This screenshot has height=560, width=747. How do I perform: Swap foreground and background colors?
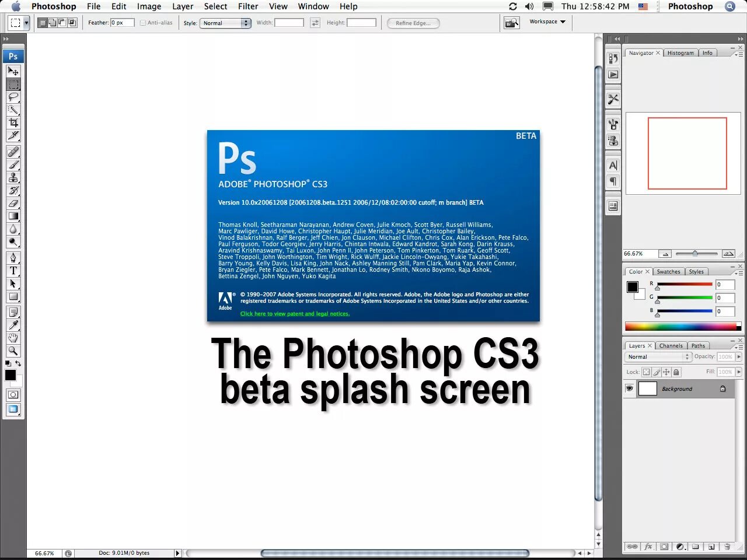pyautogui.click(x=18, y=363)
